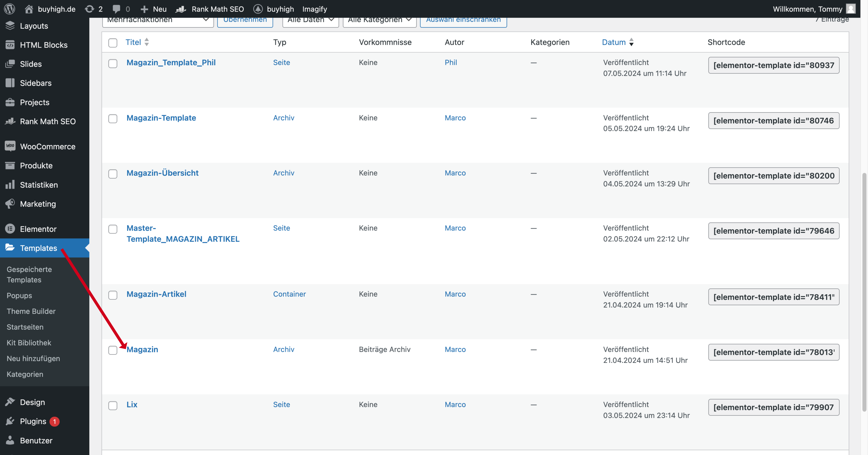Click the Layouts sidebar icon
The image size is (868, 455).
pos(10,26)
